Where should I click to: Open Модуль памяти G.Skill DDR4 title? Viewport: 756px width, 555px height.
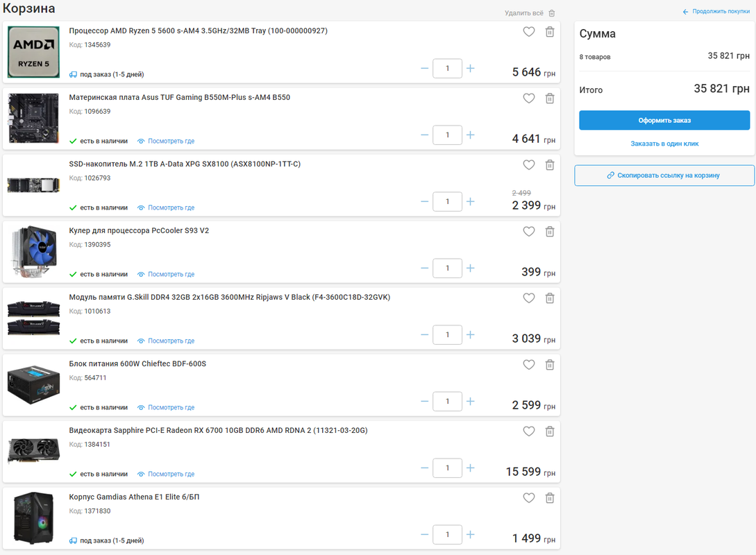click(230, 297)
